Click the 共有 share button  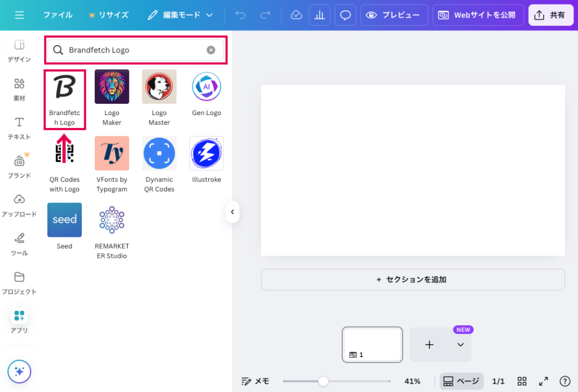coord(550,15)
